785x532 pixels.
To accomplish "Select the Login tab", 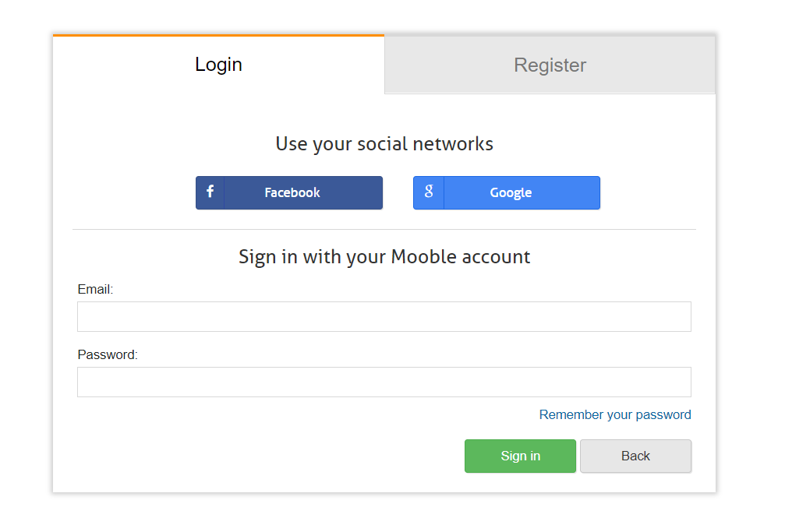I will coord(219,65).
